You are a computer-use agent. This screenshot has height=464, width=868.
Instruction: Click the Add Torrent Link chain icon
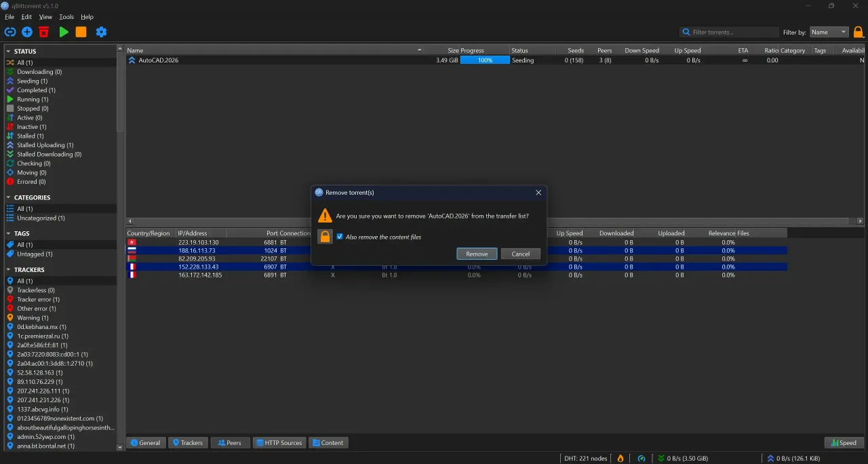click(9, 32)
